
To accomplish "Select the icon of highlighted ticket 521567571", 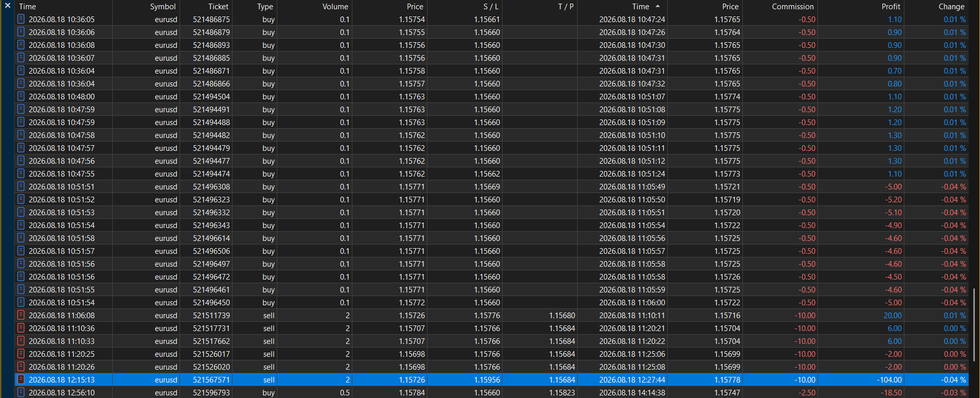I will [21, 379].
